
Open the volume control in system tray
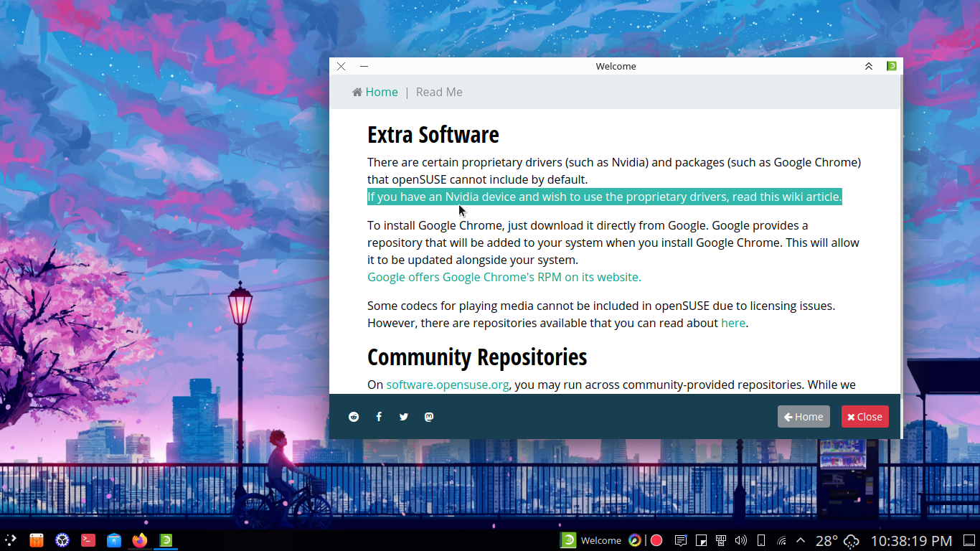[x=741, y=540]
